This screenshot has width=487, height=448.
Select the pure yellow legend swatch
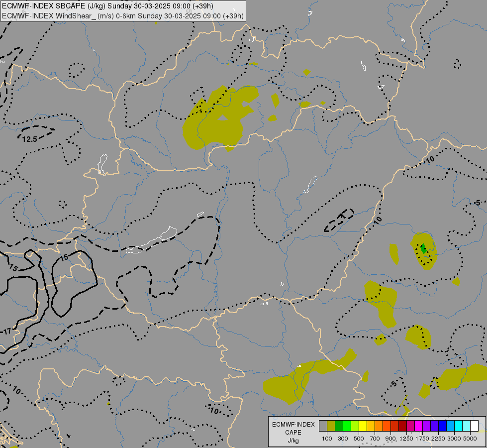click(363, 426)
